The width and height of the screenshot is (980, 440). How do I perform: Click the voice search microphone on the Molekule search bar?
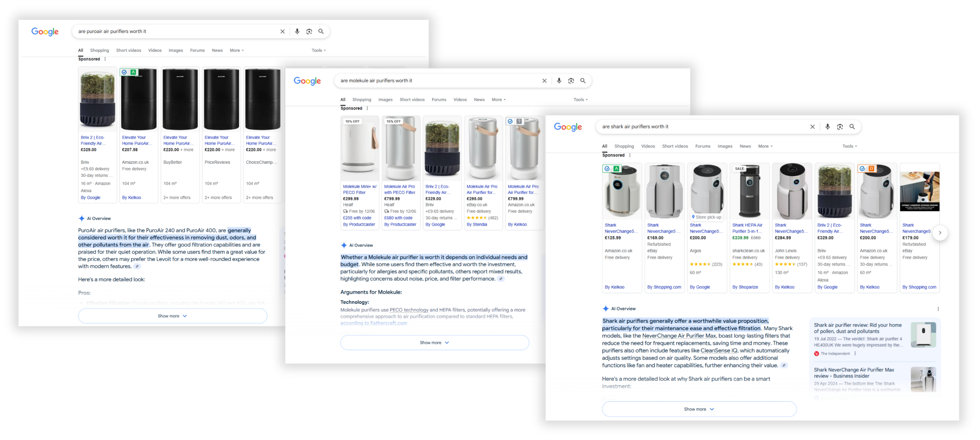pyautogui.click(x=559, y=80)
